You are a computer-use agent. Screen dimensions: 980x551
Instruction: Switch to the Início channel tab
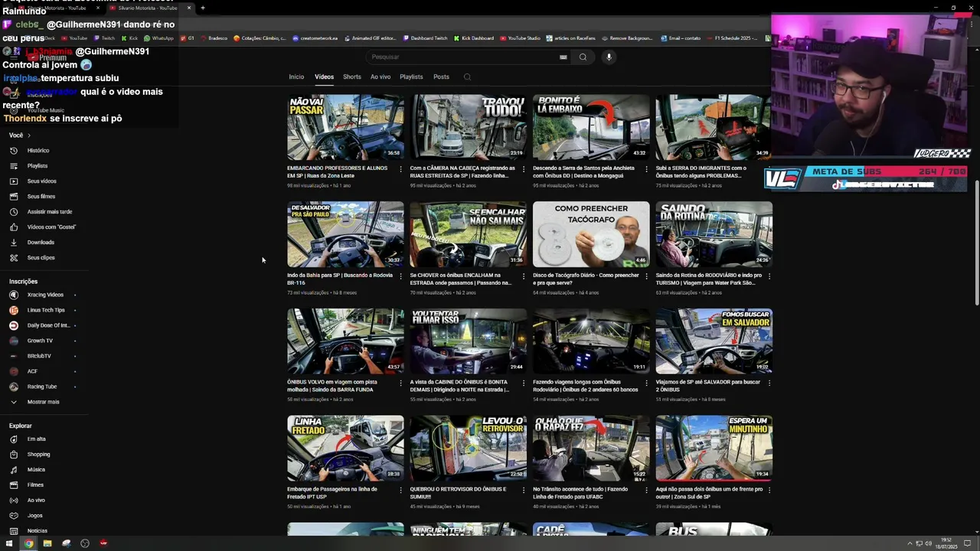296,77
